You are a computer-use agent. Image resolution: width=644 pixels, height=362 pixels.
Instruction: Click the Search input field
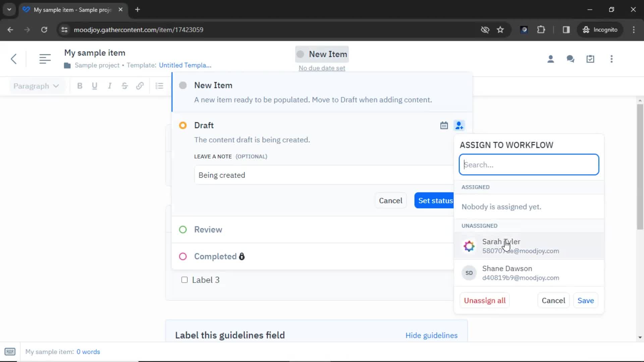point(529,164)
